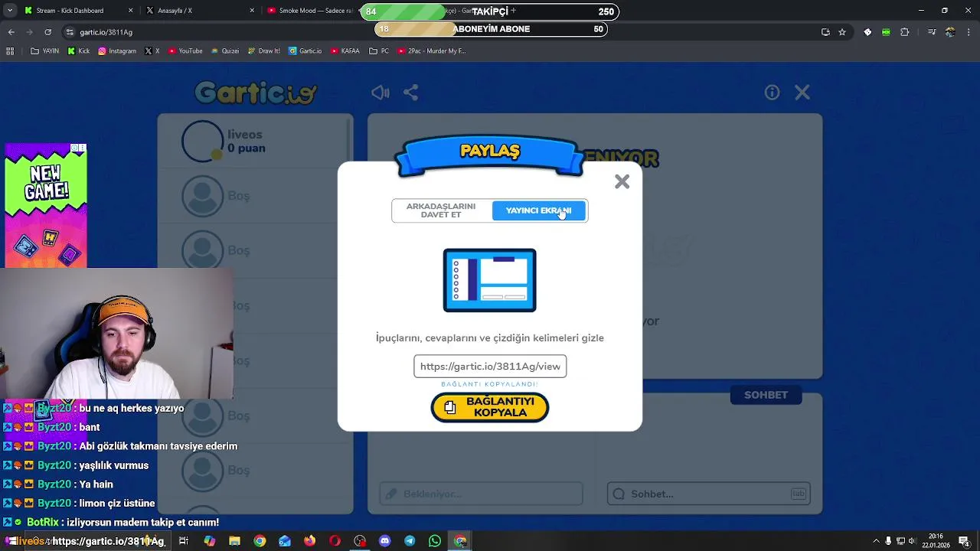Leave the room with the header X icon
Viewport: 980px width, 551px height.
coord(802,93)
